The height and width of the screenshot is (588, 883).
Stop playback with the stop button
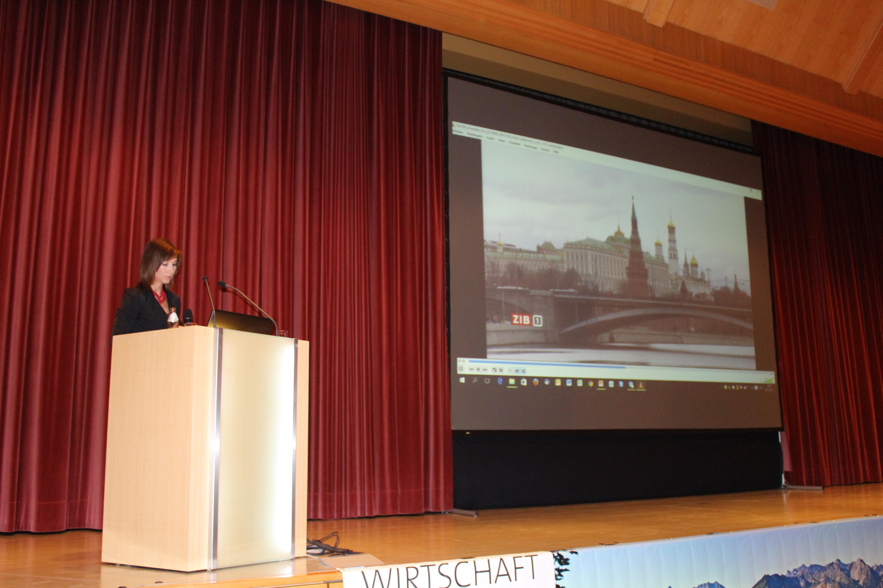[x=478, y=369]
